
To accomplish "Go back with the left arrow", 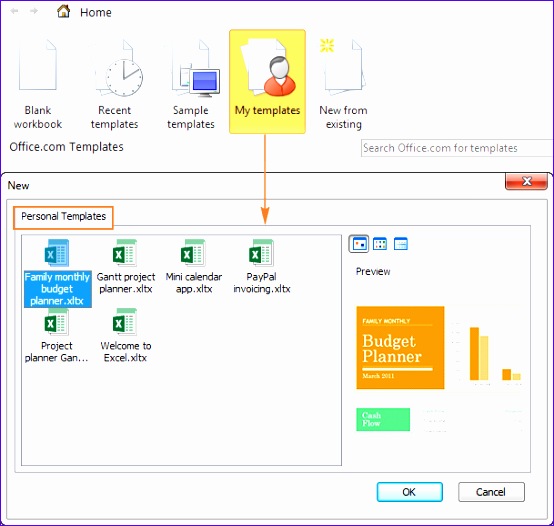I will (14, 11).
